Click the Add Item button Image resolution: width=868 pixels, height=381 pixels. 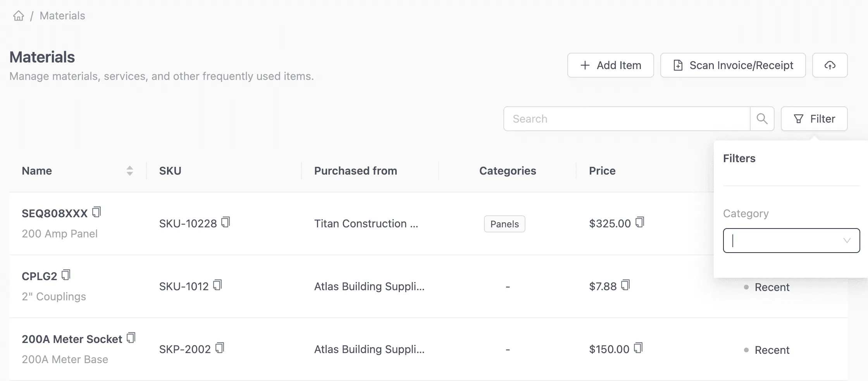tap(610, 65)
